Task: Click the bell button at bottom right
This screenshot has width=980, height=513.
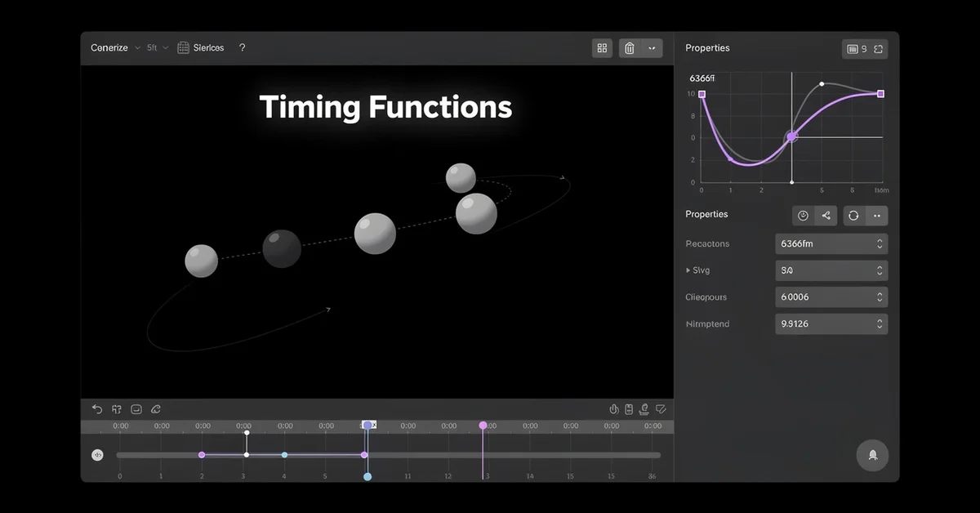Action: (x=872, y=455)
